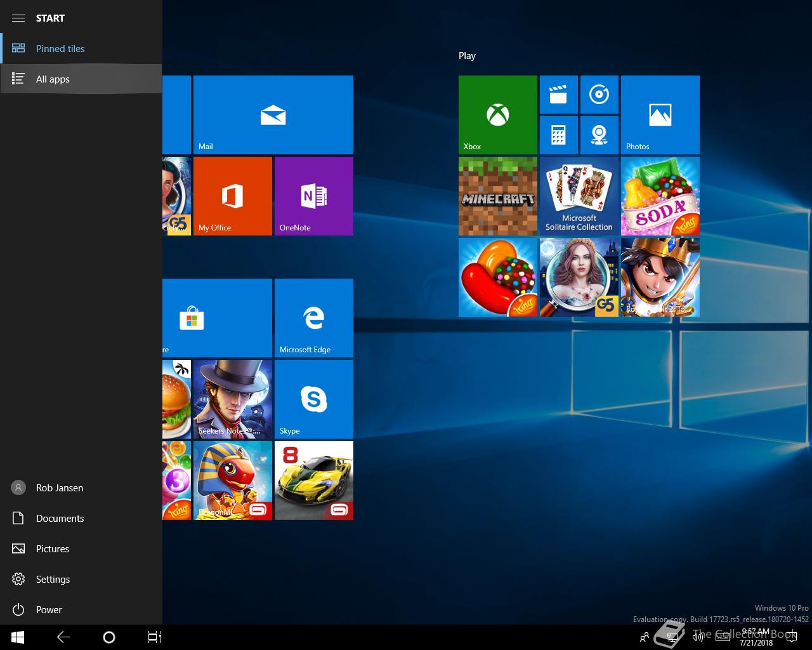Open Task View on taskbar

(x=155, y=637)
